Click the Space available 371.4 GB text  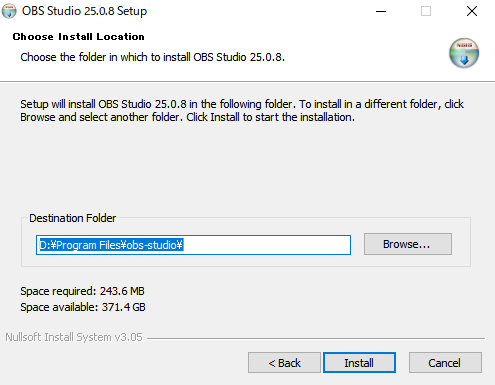coord(83,307)
